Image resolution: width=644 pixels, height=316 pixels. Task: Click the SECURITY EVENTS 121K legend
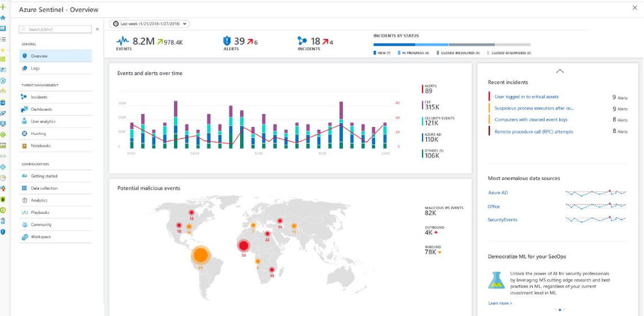438,121
